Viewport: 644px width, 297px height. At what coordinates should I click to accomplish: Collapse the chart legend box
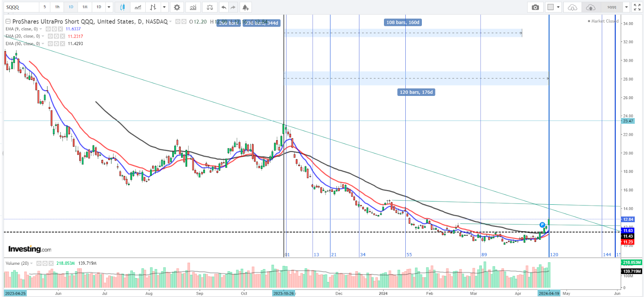pyautogui.click(x=8, y=22)
